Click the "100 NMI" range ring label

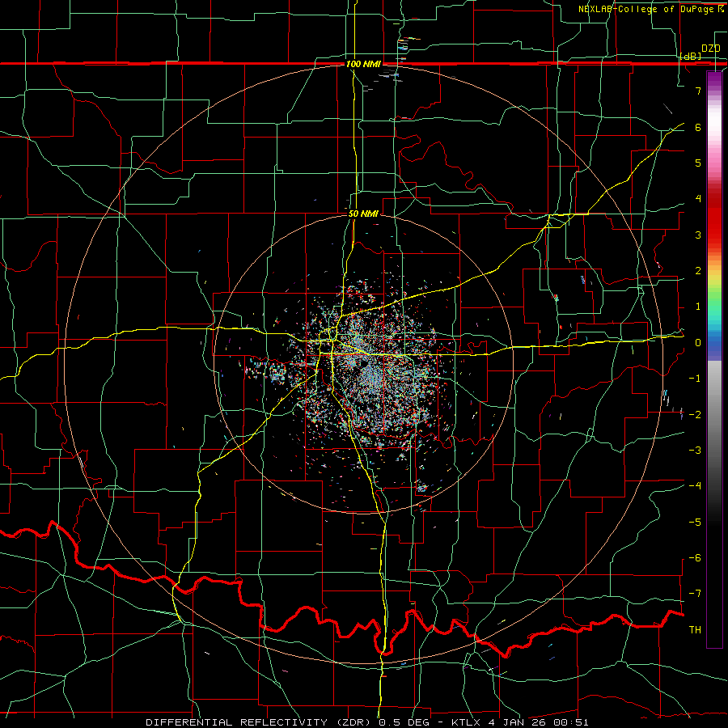363,64
